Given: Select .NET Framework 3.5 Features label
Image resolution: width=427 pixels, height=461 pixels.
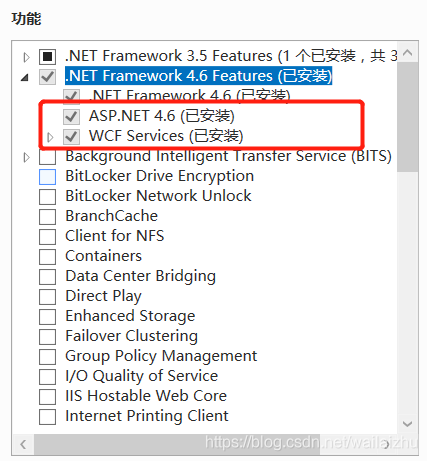Looking at the screenshot, I should 231,56.
